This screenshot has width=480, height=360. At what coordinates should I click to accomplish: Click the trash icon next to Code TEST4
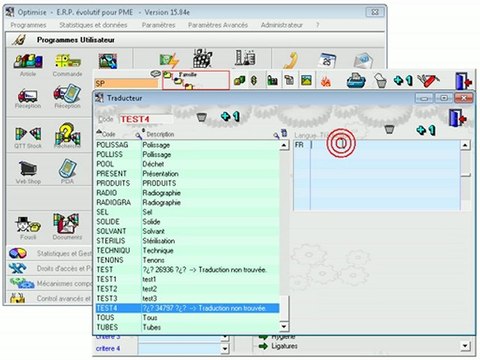pos(202,117)
